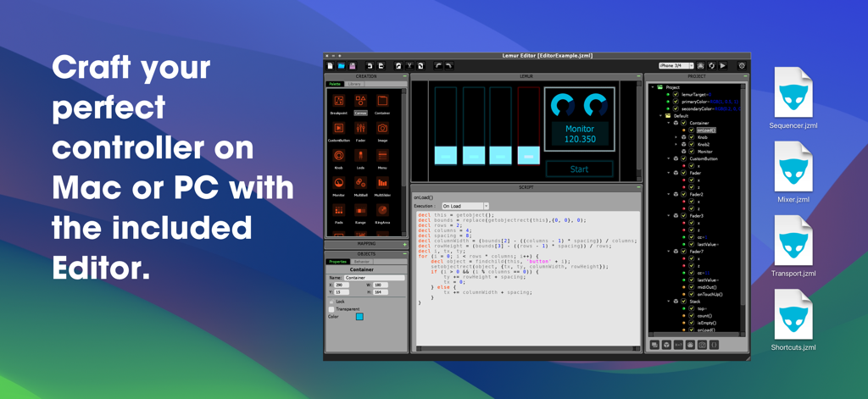Screen dimensions: 868x399
Task: Uncheck the midiOut() checkbox in Project tree
Action: click(692, 287)
